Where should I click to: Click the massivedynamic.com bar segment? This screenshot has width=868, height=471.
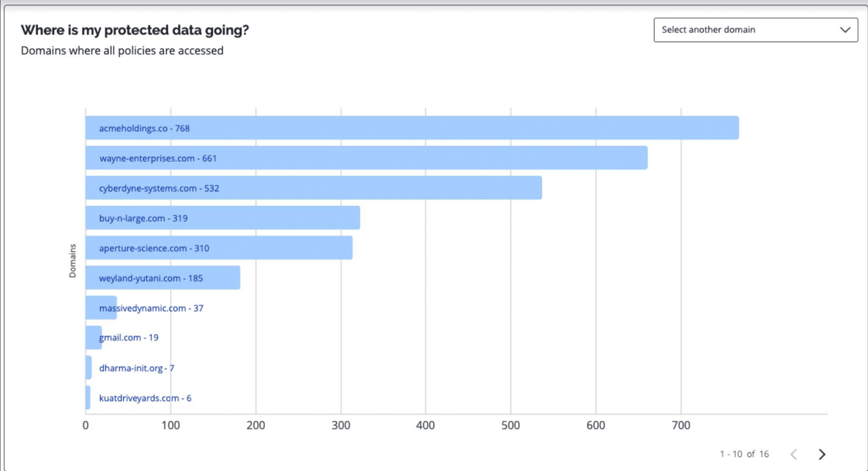[101, 307]
